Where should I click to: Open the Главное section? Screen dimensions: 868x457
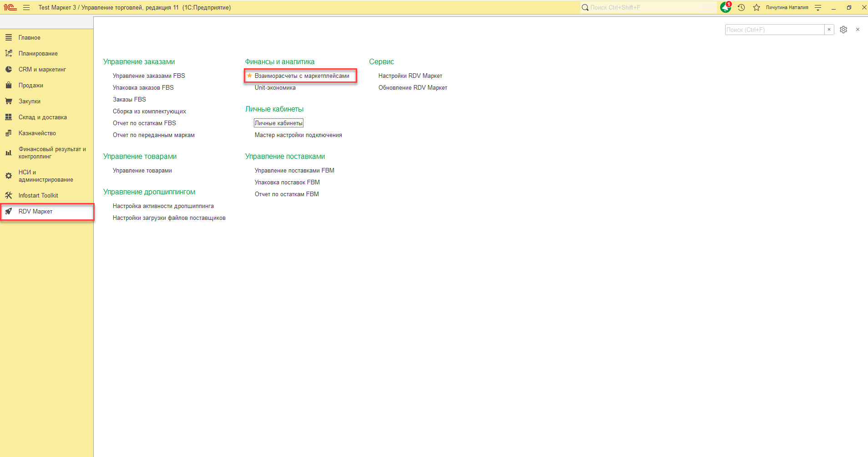point(47,37)
